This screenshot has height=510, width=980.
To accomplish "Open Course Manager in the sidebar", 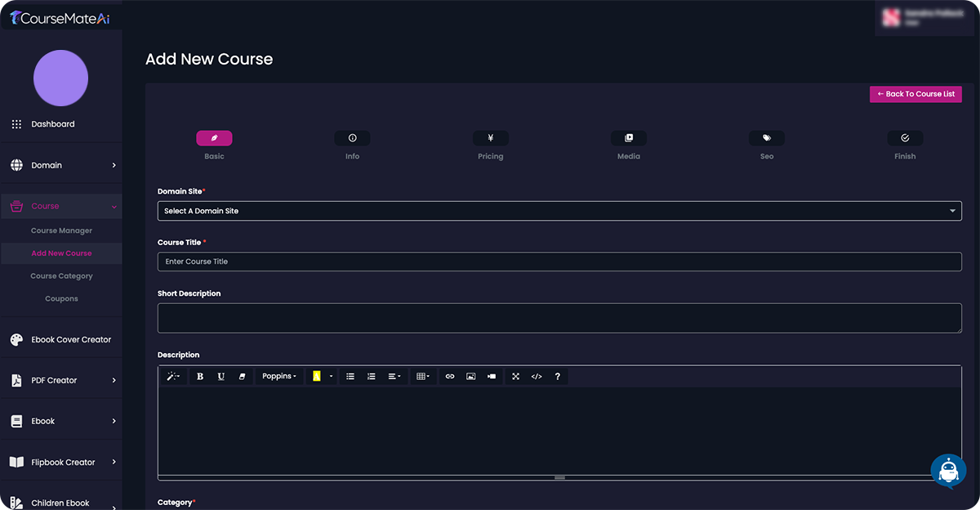I will (x=61, y=230).
